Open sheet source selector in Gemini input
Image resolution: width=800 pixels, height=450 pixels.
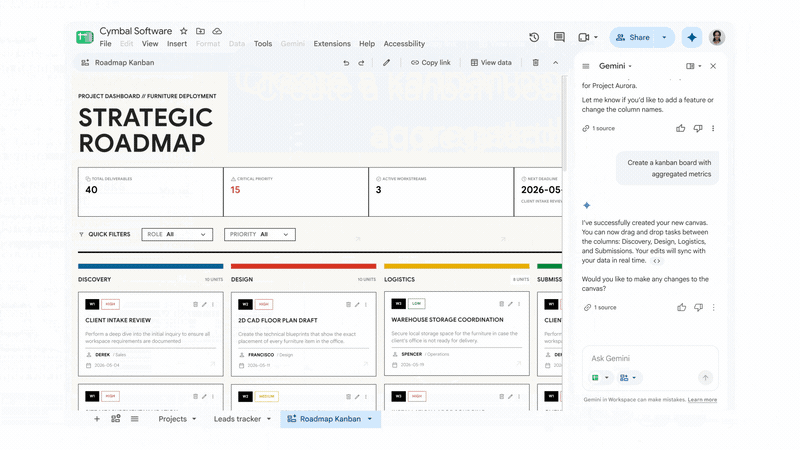pos(600,378)
